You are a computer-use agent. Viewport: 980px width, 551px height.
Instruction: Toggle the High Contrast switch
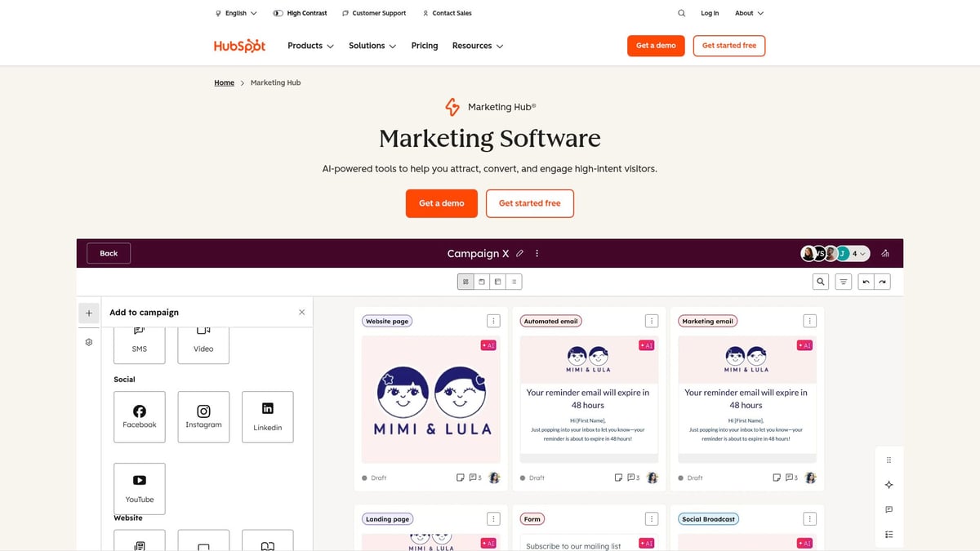point(278,13)
